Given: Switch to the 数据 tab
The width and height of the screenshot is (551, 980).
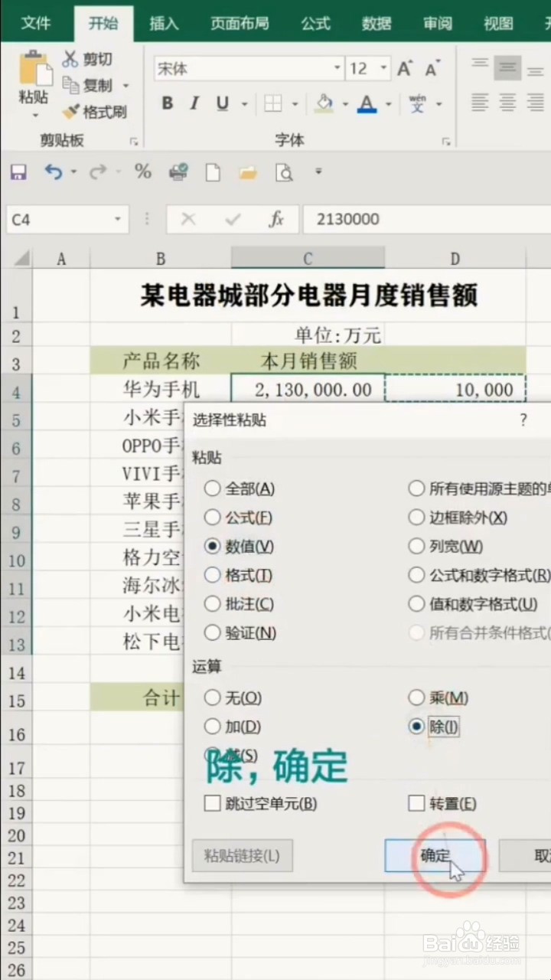Looking at the screenshot, I should point(377,23).
